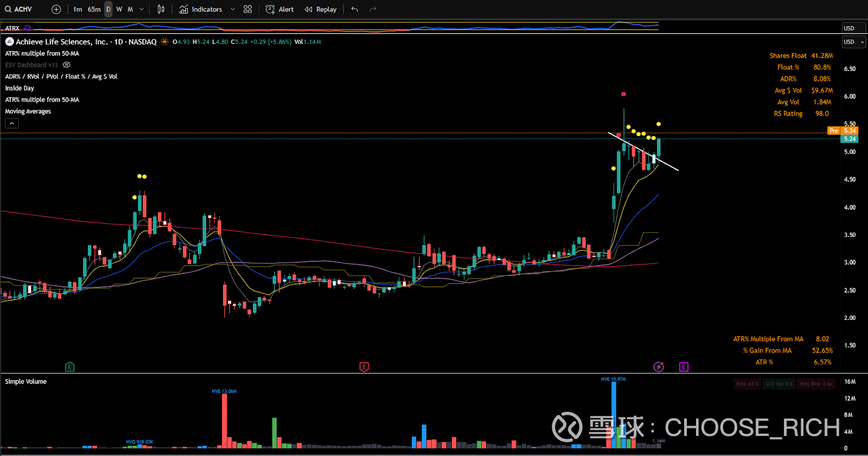Viewport: 868px width, 456px height.
Task: Select the first ATR% multiple from 50-MA legend
Action: 42,54
